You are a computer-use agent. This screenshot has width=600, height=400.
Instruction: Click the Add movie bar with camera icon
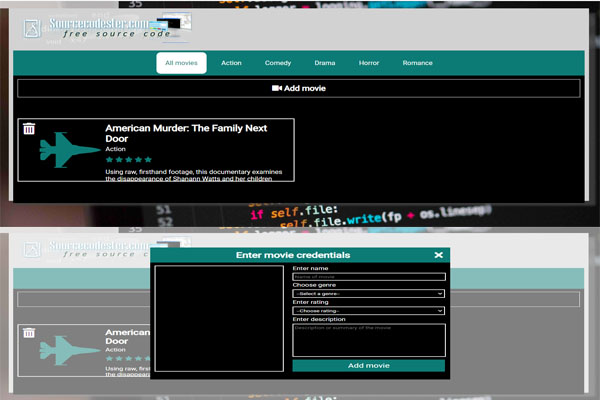(x=299, y=88)
